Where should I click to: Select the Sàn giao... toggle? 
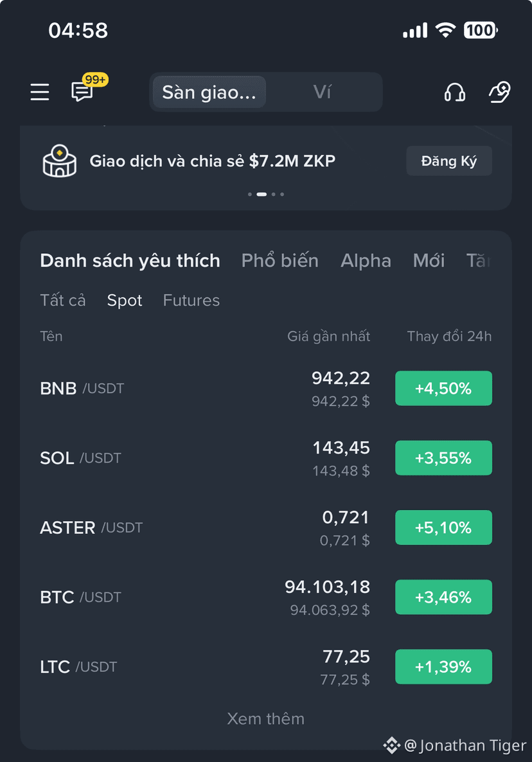(209, 92)
